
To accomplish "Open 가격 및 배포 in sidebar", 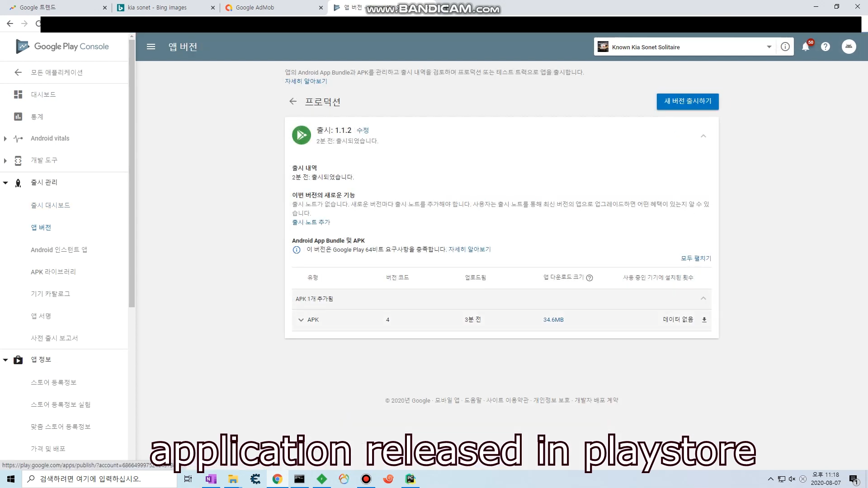I will (x=48, y=449).
